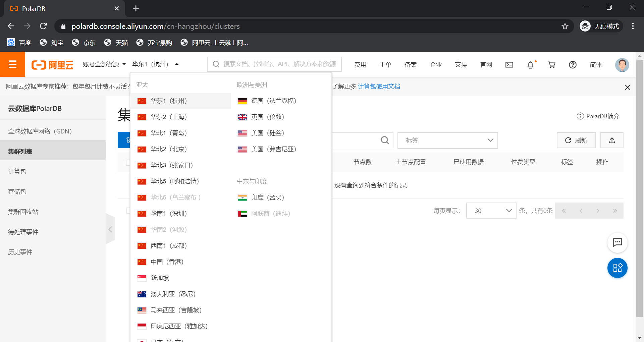The width and height of the screenshot is (644, 342).
Task: Collapse the left sidebar panel
Action: 110,229
